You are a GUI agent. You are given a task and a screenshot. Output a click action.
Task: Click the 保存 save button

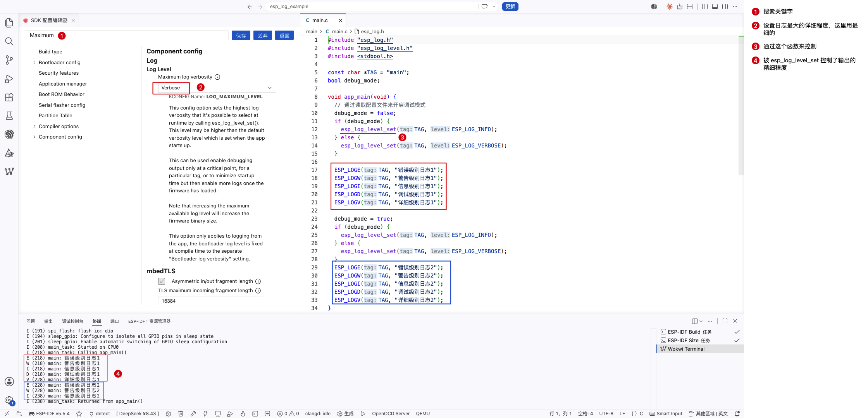click(241, 36)
